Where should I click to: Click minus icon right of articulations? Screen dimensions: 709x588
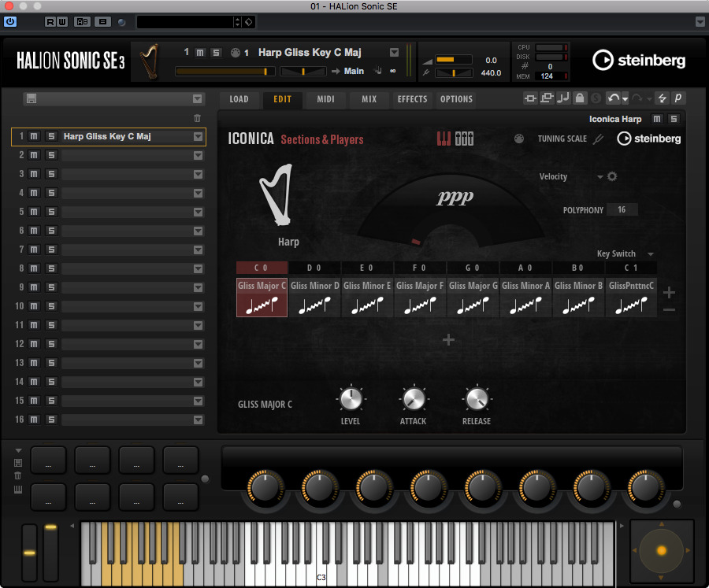click(669, 310)
